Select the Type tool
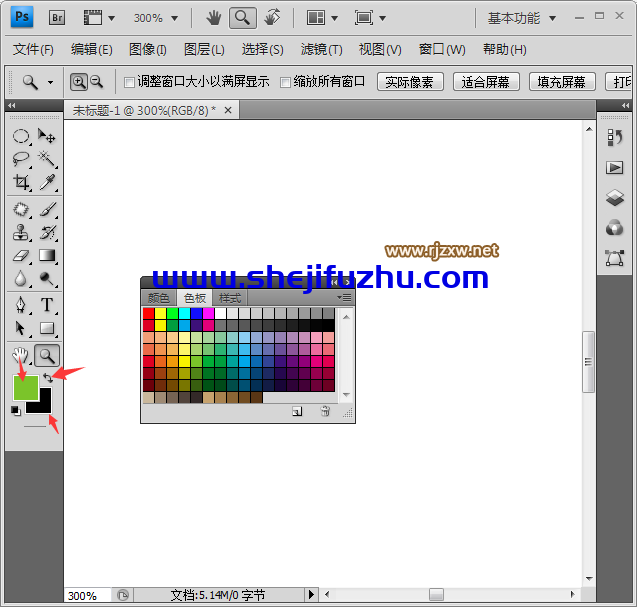 coord(47,305)
